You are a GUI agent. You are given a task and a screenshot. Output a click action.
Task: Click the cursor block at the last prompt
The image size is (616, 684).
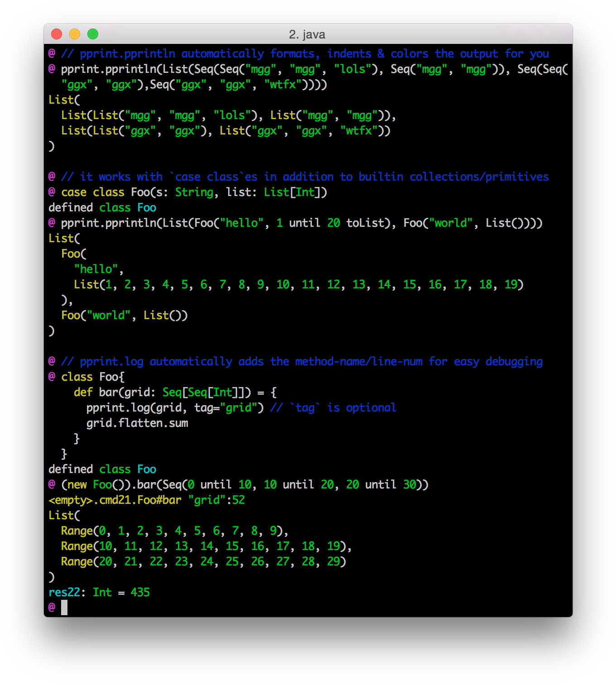64,607
